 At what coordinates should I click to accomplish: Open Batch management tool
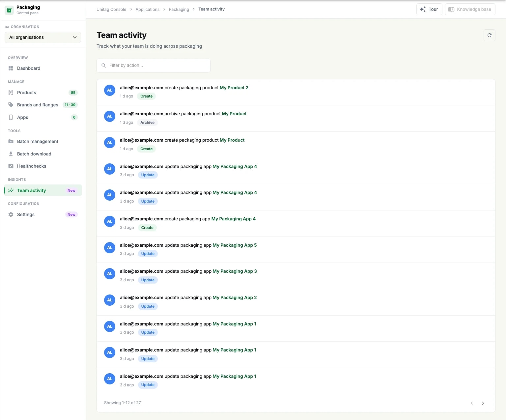tap(43, 141)
